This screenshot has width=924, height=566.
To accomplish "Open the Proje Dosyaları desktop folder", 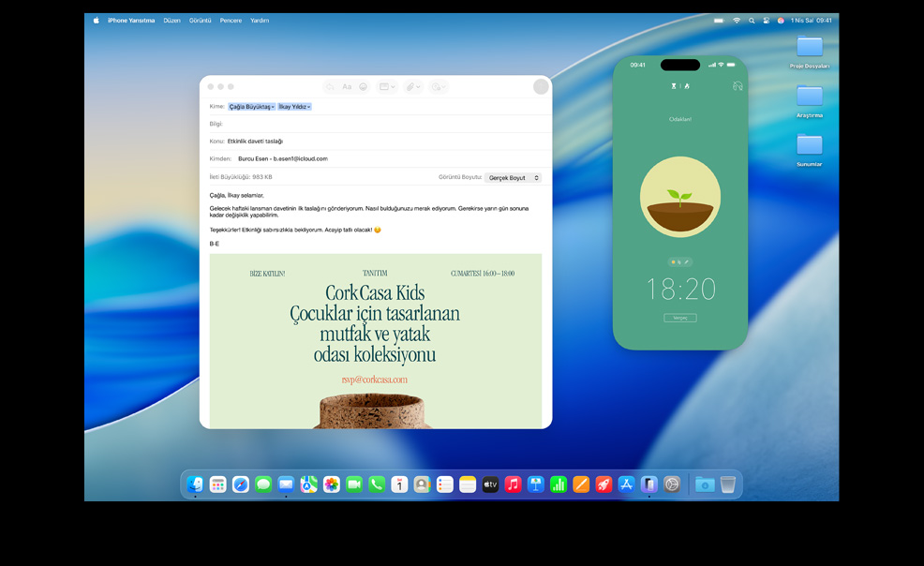I will tap(809, 47).
